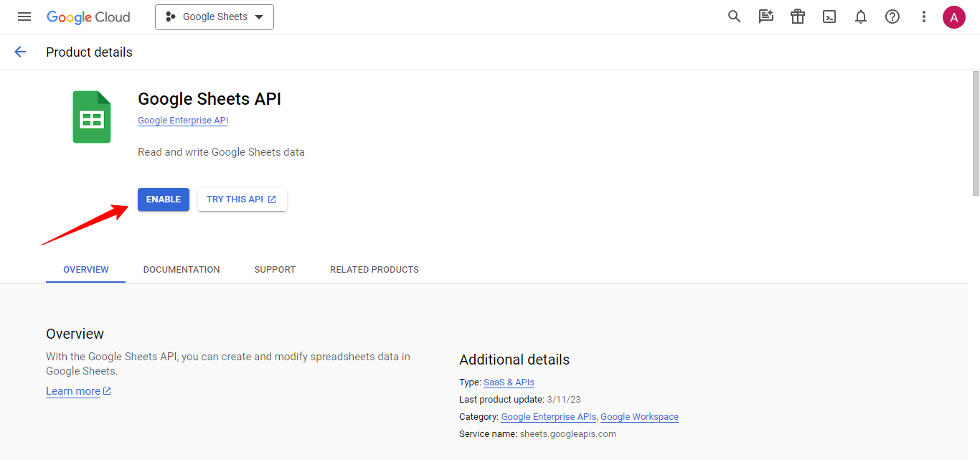
Task: Click the vertical page scrollbar
Action: coord(975,133)
